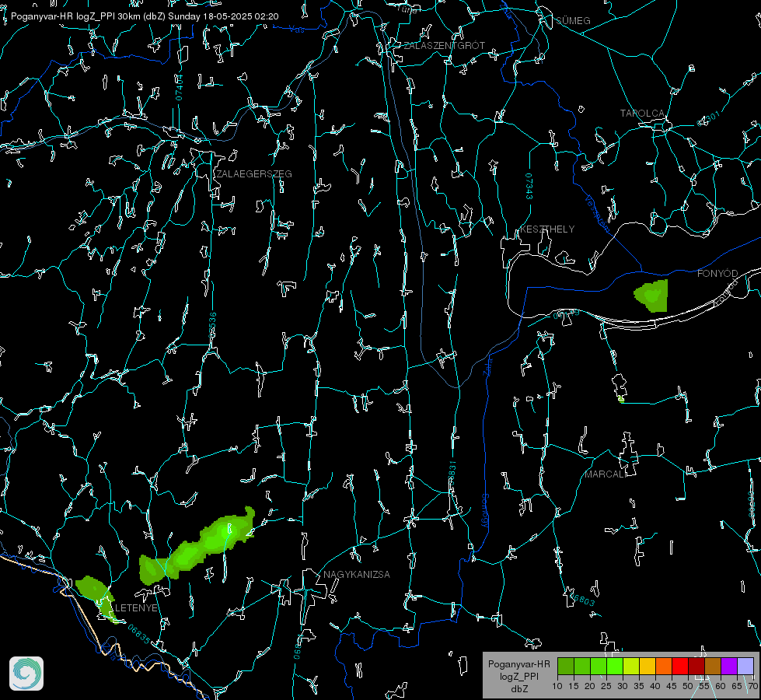Click the radar echo over Lake Balaton near Fonyód
The image size is (761, 700).
click(x=652, y=296)
